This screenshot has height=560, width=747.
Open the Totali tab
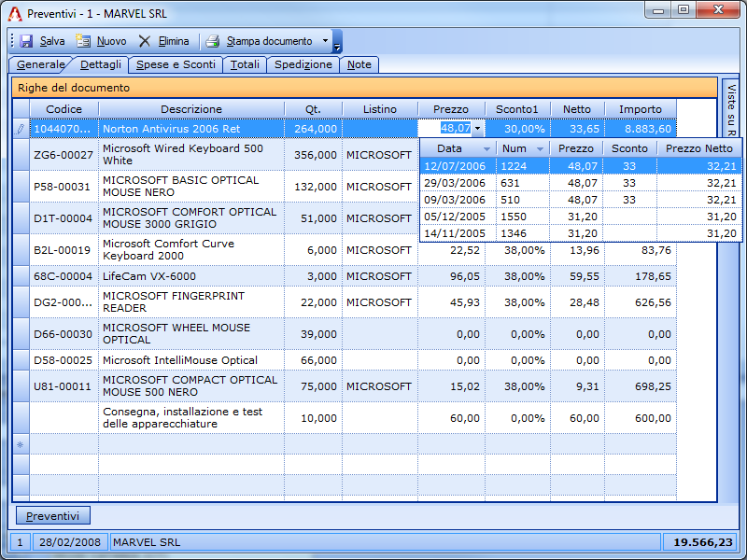tap(245, 64)
